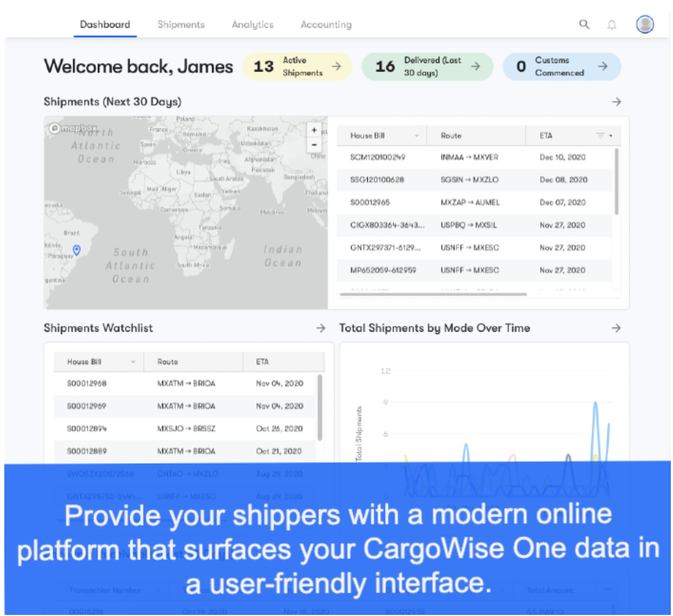Click the arrow beside Shipments Watchlist
The width and height of the screenshot is (673, 616).
[321, 328]
